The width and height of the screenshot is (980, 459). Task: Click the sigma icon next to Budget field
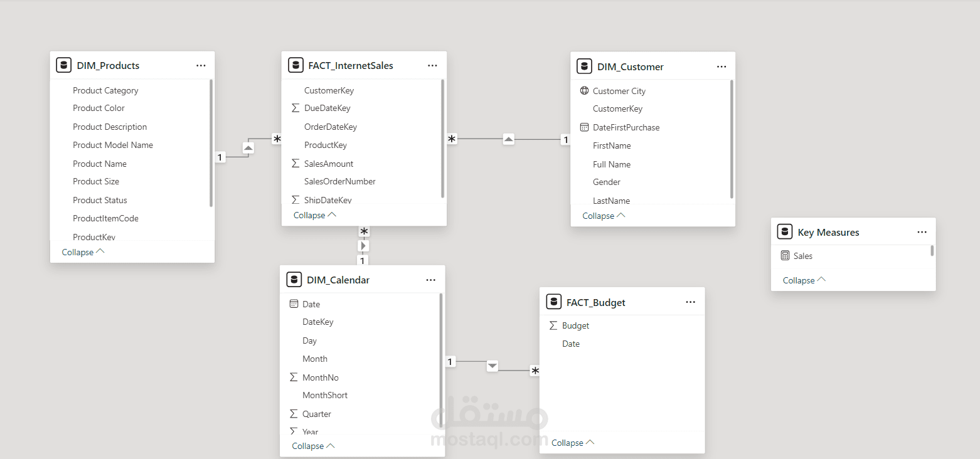(553, 325)
